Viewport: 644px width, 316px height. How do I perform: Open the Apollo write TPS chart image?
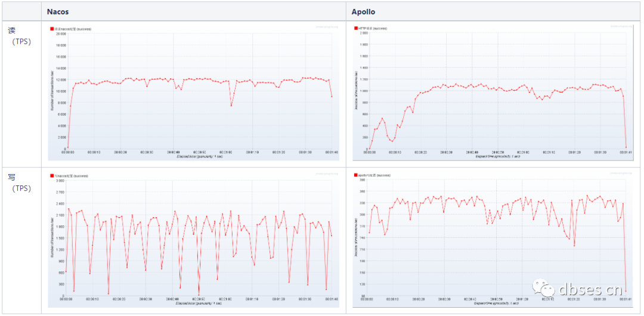pos(494,240)
